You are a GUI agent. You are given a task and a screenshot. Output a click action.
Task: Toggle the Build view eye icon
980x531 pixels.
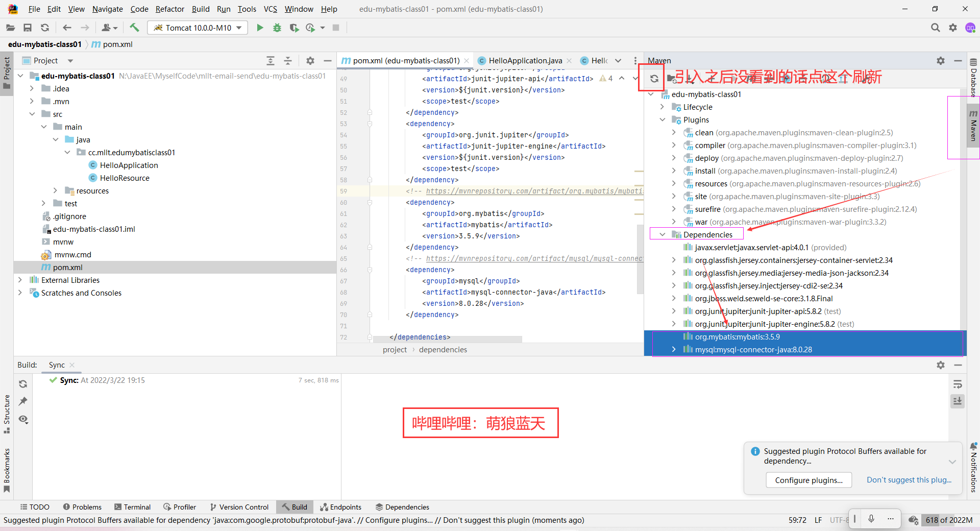coord(23,419)
